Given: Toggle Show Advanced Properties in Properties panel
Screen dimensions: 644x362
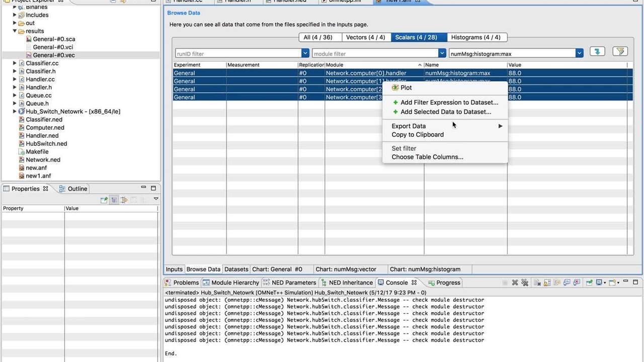Looking at the screenshot, I should (x=124, y=200).
